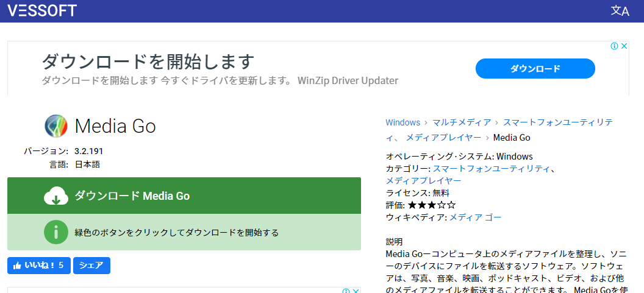Open the language translation icon in header
644x293 pixels.
click(x=620, y=11)
